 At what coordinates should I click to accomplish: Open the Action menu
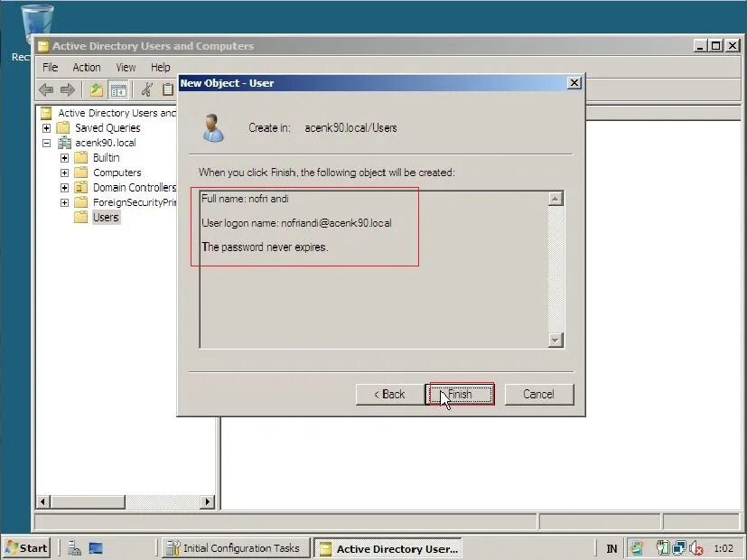point(86,67)
